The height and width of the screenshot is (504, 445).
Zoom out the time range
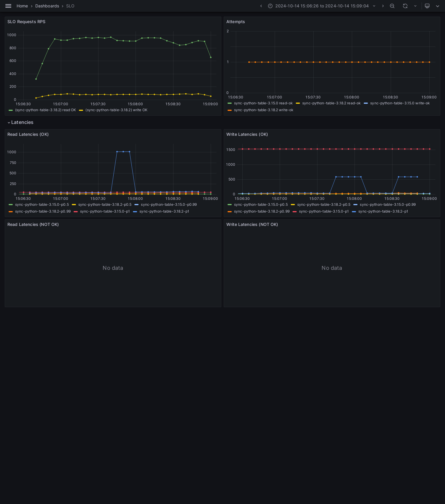click(392, 6)
